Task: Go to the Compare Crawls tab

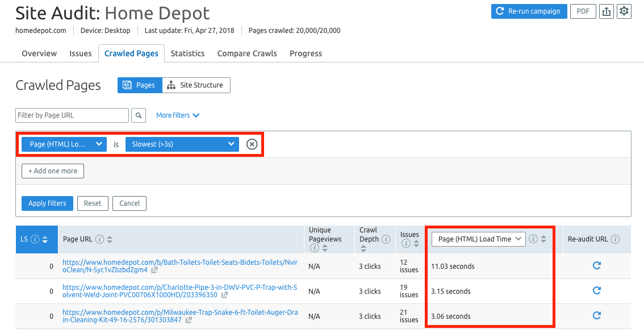Action: click(x=247, y=53)
